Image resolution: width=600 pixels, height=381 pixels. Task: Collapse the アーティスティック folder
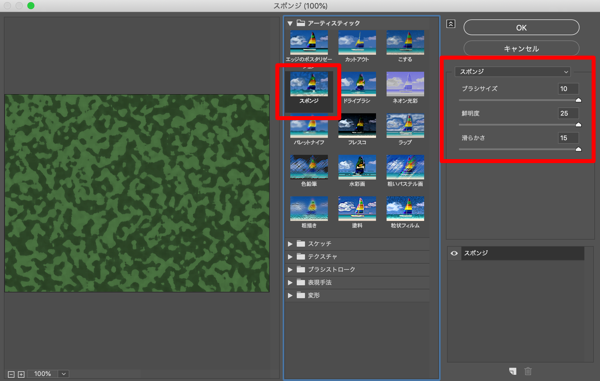(x=290, y=23)
